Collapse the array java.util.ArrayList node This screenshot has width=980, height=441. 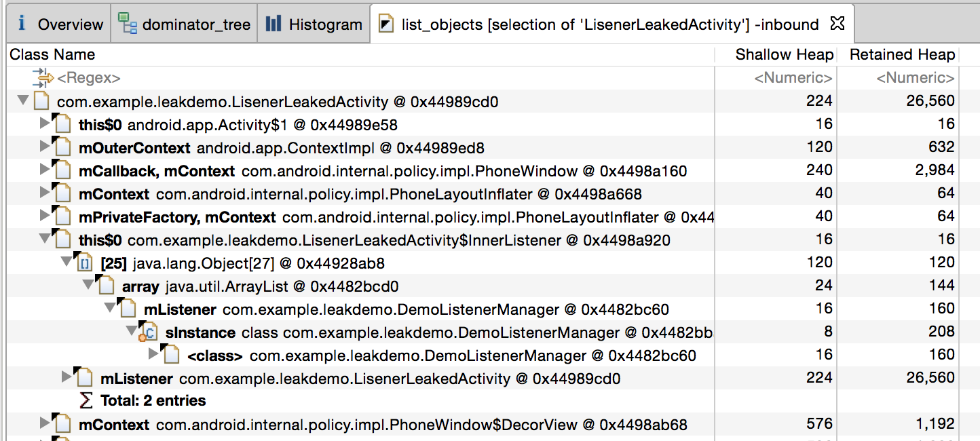pos(88,286)
